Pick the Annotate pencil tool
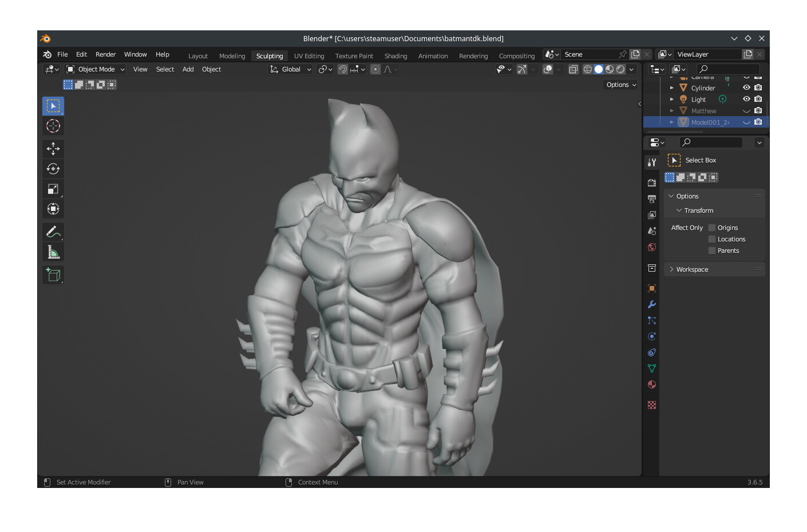The width and height of the screenshot is (807, 532). point(53,232)
